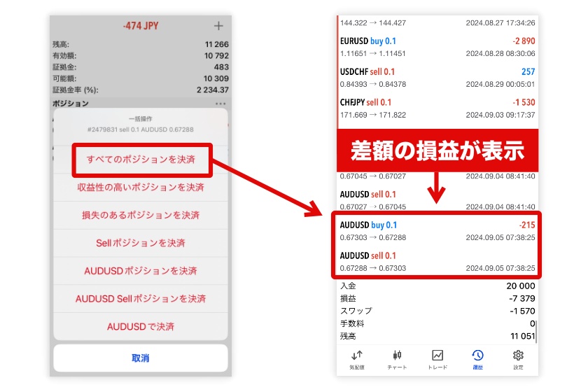Open the 履歴 history tab icon

pyautogui.click(x=477, y=356)
